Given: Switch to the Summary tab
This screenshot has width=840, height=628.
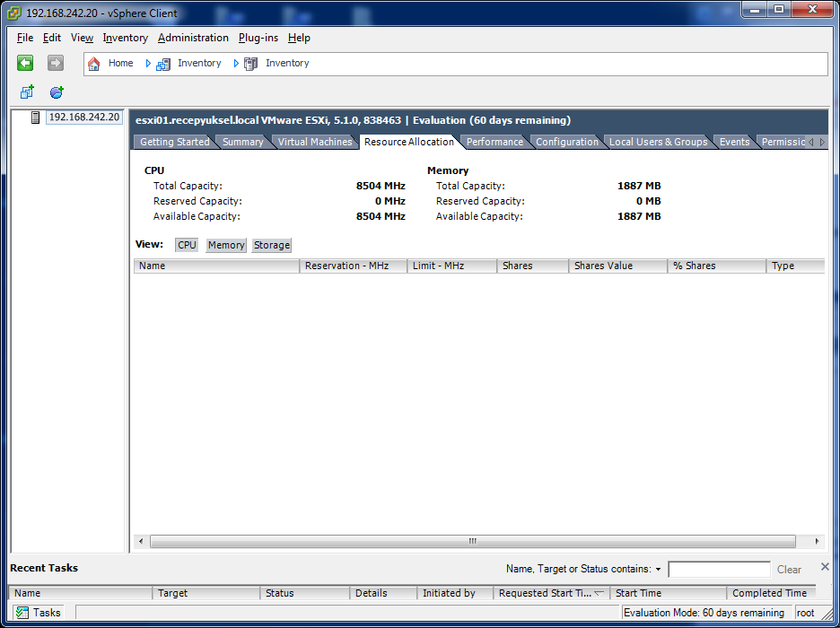Looking at the screenshot, I should [243, 142].
